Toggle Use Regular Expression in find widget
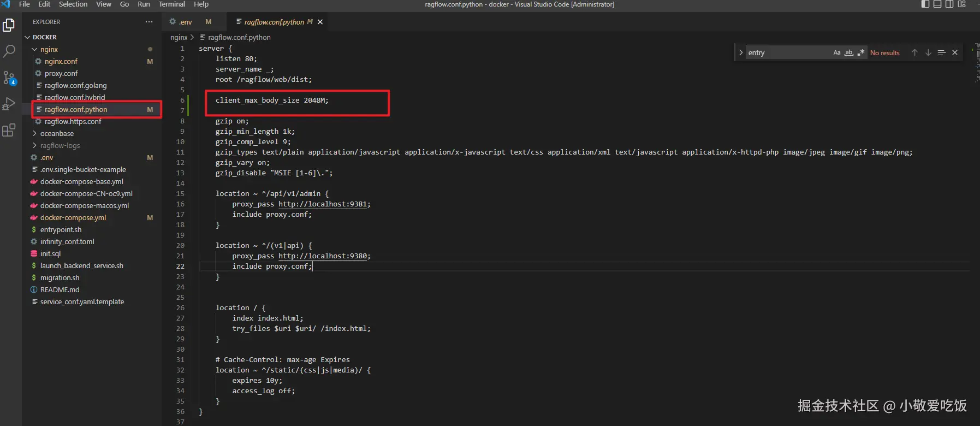The image size is (980, 426). point(861,52)
